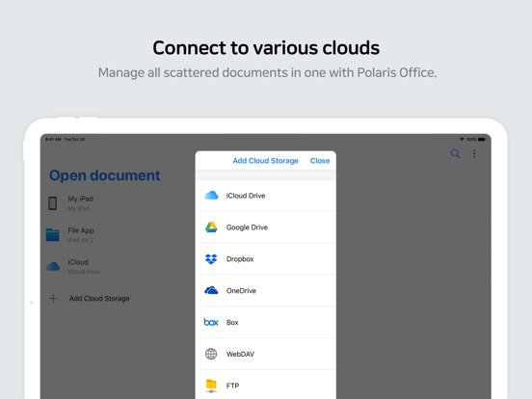Click the FTP folder icon
The image size is (532, 399).
coord(211,386)
